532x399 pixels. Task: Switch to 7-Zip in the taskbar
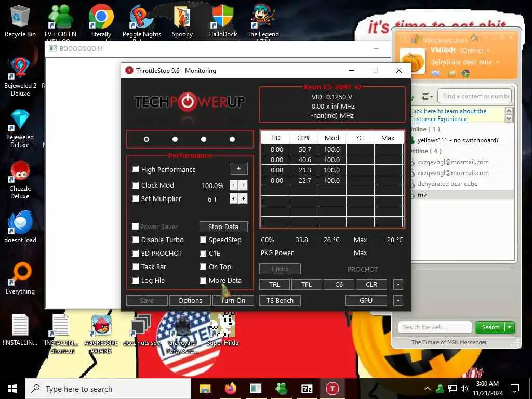[x=307, y=389]
